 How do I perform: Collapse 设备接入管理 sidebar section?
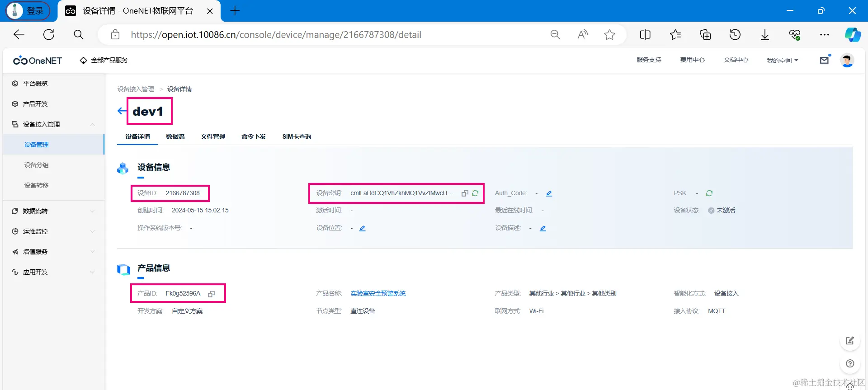(92, 124)
